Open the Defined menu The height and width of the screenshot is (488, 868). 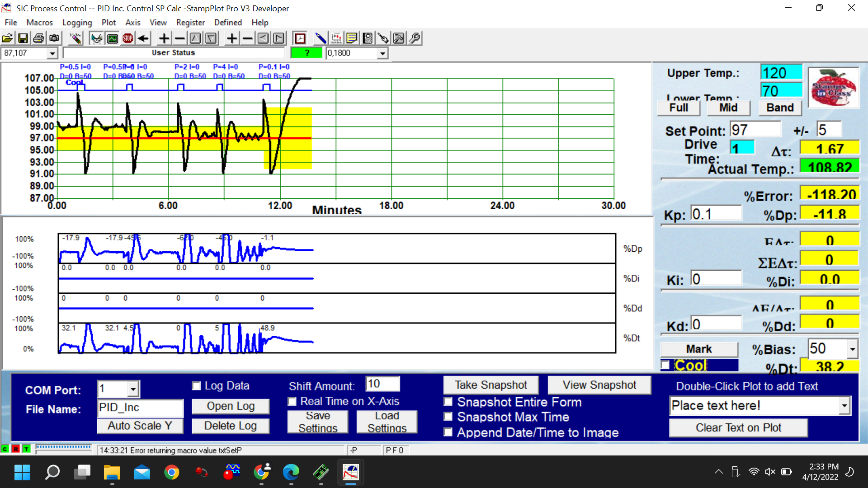click(228, 22)
